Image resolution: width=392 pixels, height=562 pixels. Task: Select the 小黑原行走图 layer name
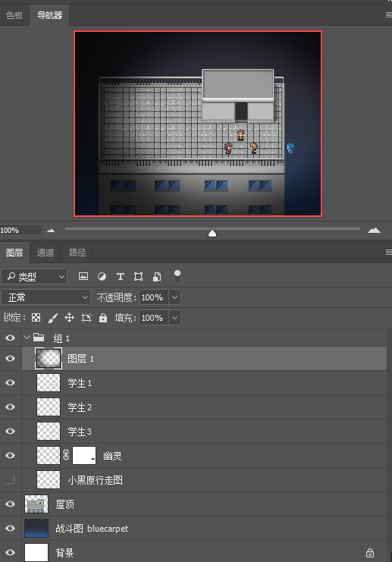(x=96, y=480)
